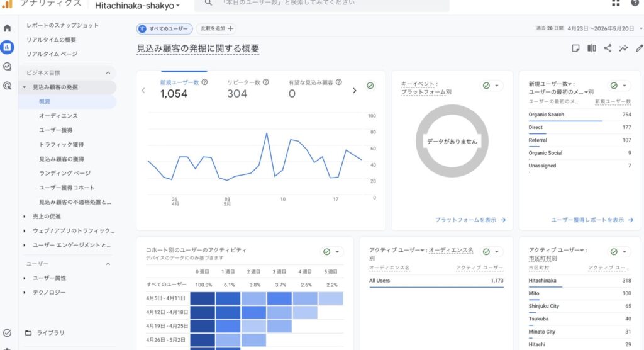Open the ユーザー獲得 report
644x350 pixels.
click(55, 130)
